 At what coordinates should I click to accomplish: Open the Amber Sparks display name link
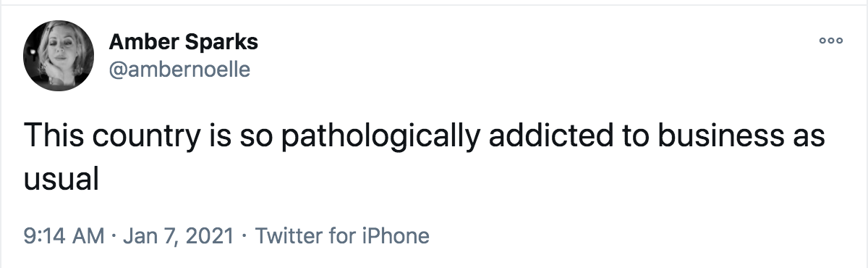pos(183,43)
